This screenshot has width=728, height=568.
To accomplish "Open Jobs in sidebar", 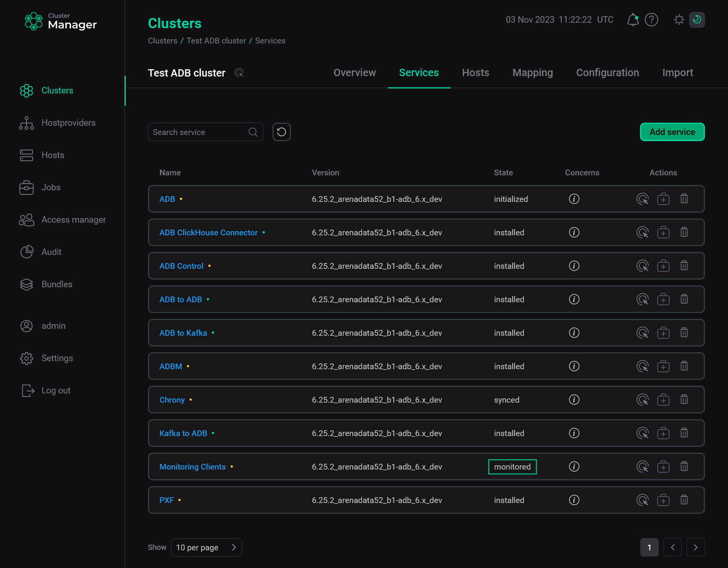I will [40, 187].
